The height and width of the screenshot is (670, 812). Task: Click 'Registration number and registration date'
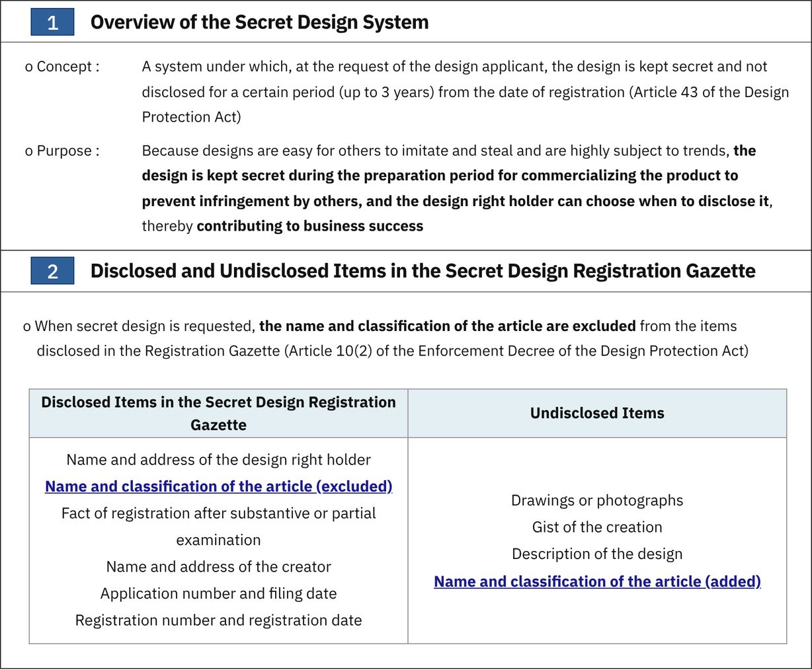(218, 620)
